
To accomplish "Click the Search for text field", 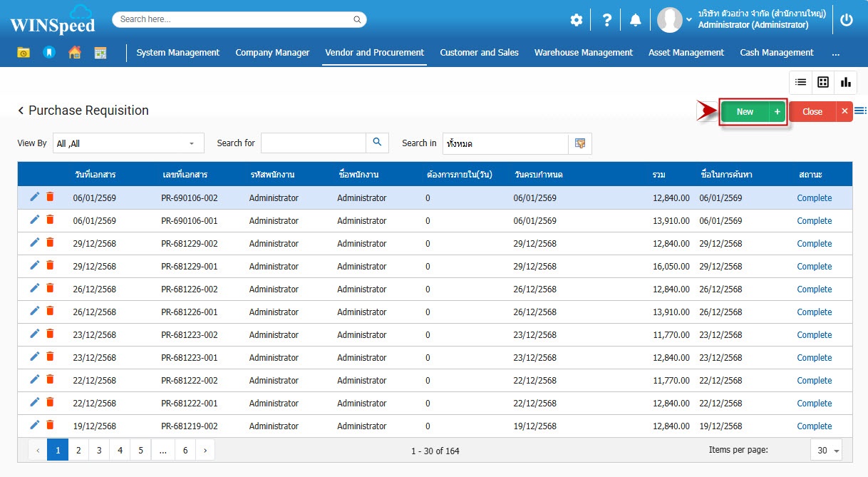I will coord(313,143).
